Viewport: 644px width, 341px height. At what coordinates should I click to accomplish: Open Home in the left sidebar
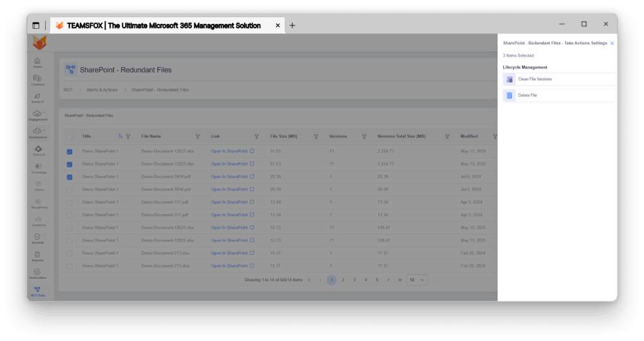coord(37,63)
